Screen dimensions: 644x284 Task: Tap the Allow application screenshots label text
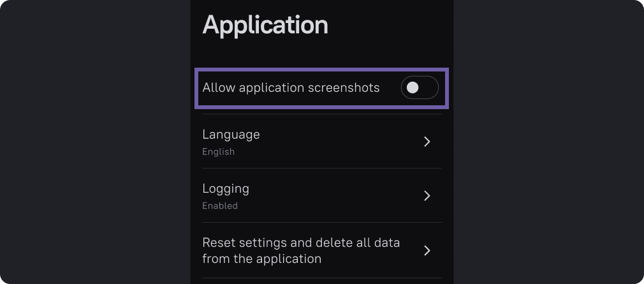coord(291,87)
